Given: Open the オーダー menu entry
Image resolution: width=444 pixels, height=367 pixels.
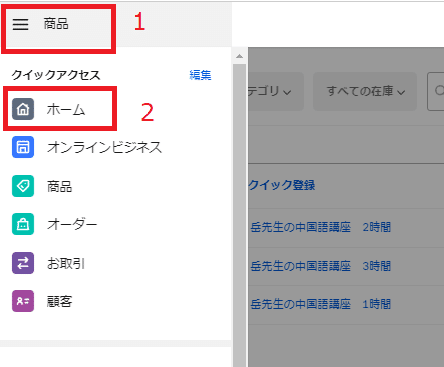Looking at the screenshot, I should click(x=72, y=224).
